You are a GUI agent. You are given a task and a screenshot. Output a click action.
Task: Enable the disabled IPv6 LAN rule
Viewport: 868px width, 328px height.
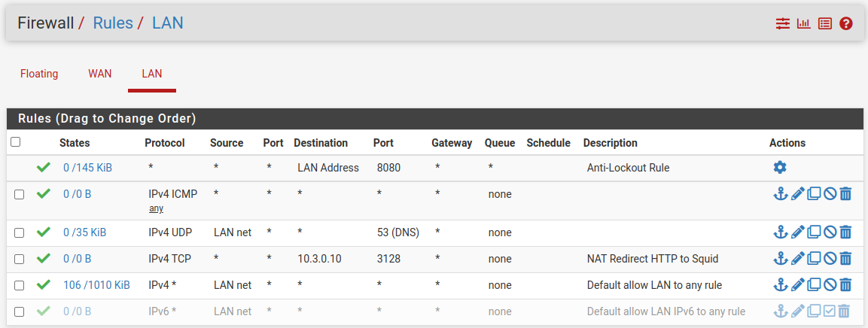coord(829,311)
